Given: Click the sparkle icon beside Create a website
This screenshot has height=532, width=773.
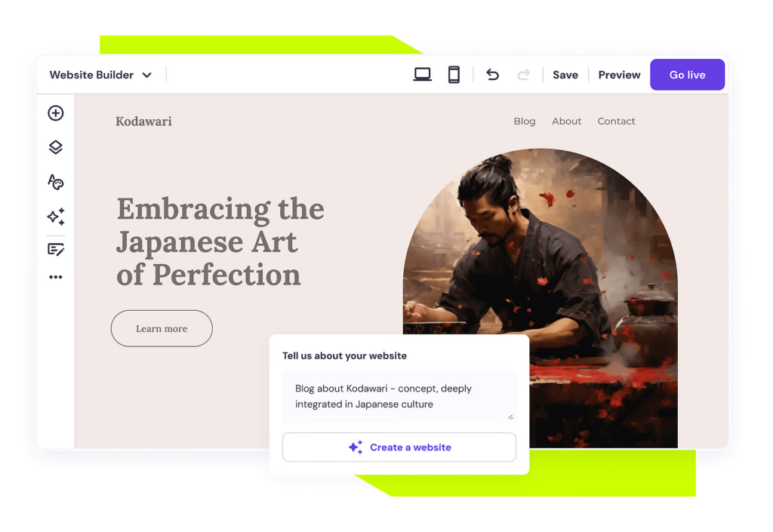Looking at the screenshot, I should (355, 447).
